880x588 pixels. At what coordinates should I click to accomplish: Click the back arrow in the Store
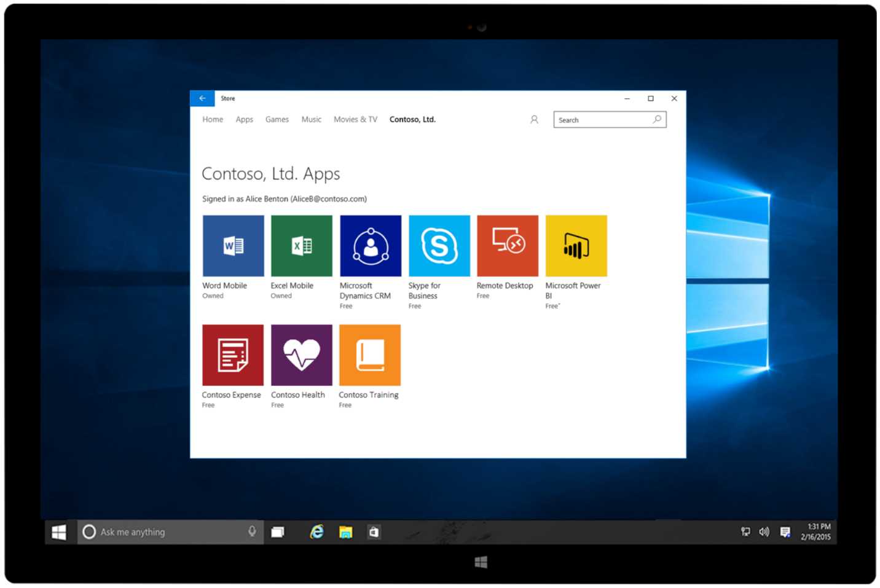(x=202, y=98)
